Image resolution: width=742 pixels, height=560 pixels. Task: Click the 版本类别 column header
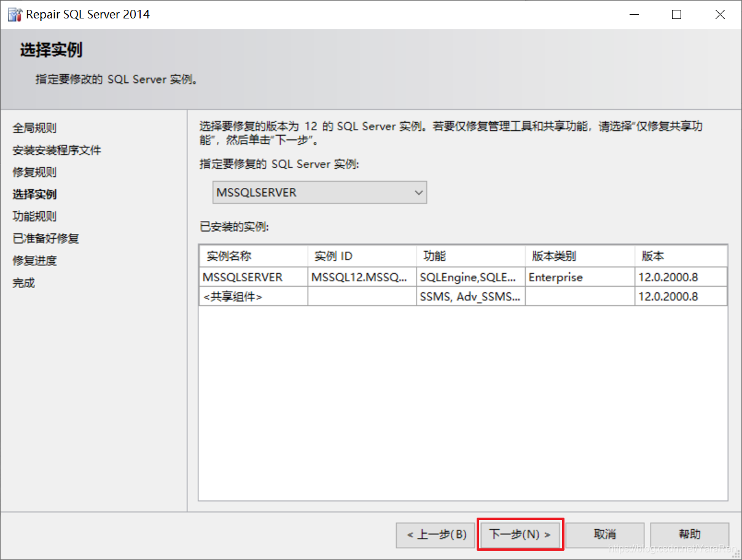(x=580, y=256)
